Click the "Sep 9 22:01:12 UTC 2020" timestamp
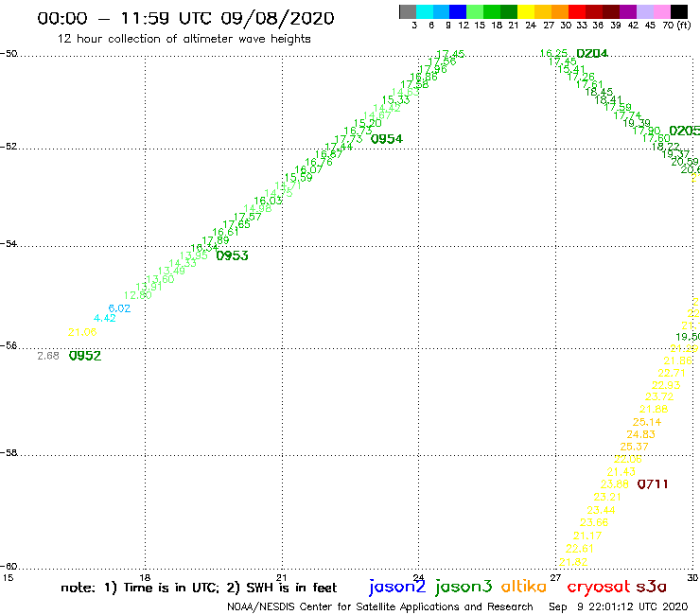This screenshot has height=615, width=700. point(619,606)
